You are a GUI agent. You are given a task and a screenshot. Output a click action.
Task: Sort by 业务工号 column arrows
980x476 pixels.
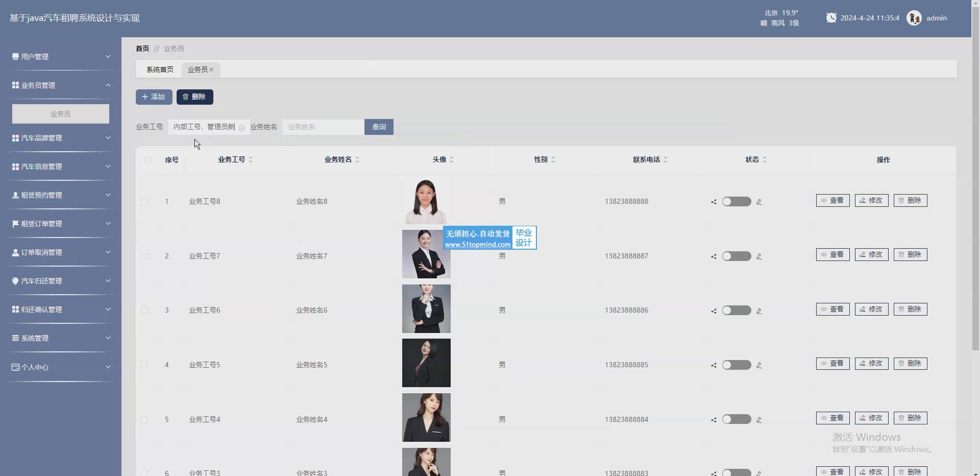click(x=251, y=160)
